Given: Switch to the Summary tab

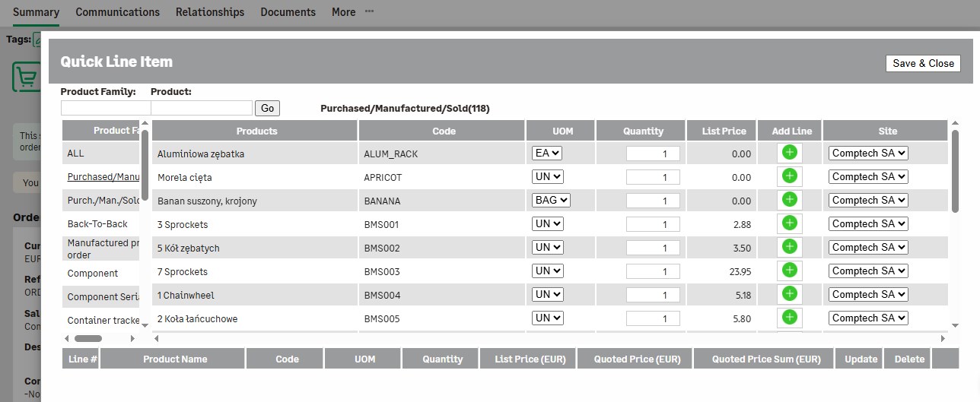Looking at the screenshot, I should tap(36, 12).
